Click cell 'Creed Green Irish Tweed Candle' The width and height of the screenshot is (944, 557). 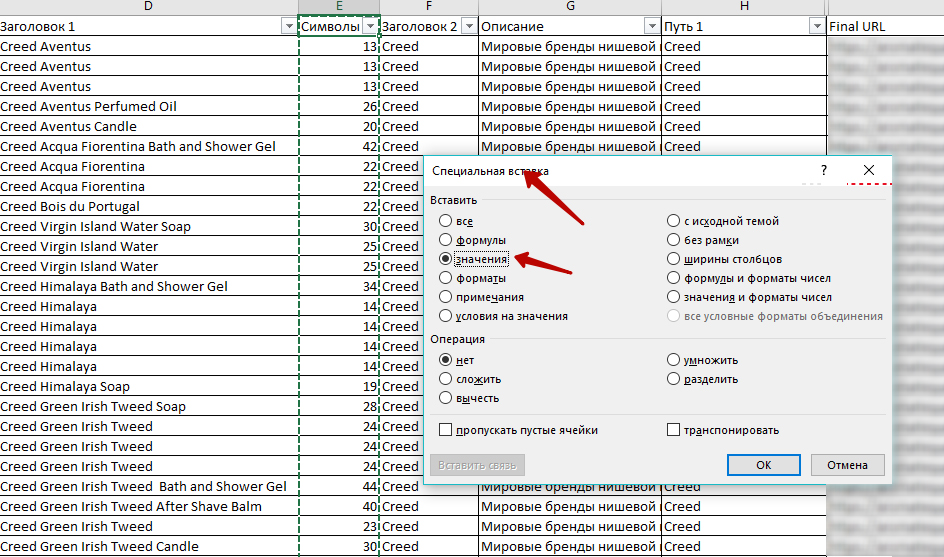point(149,546)
